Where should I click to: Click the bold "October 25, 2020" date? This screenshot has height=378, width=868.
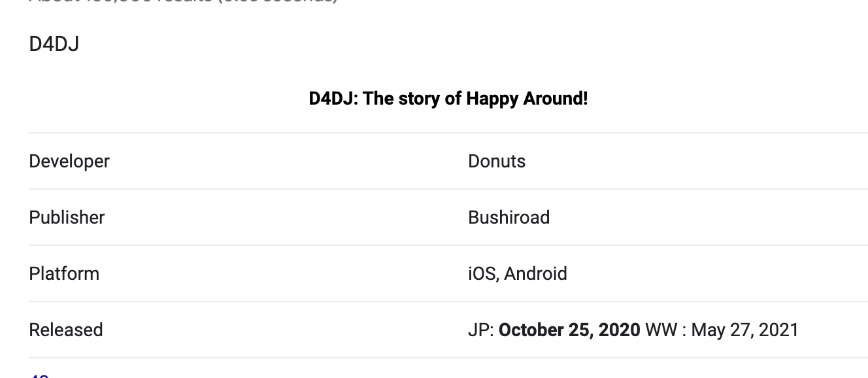[x=569, y=330]
